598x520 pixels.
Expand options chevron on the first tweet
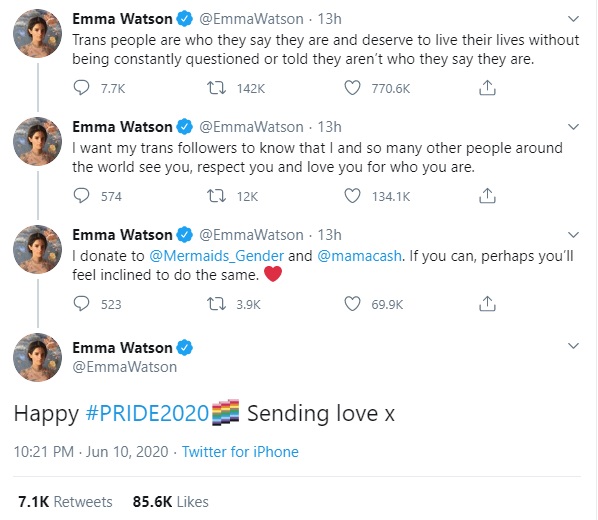(x=573, y=19)
